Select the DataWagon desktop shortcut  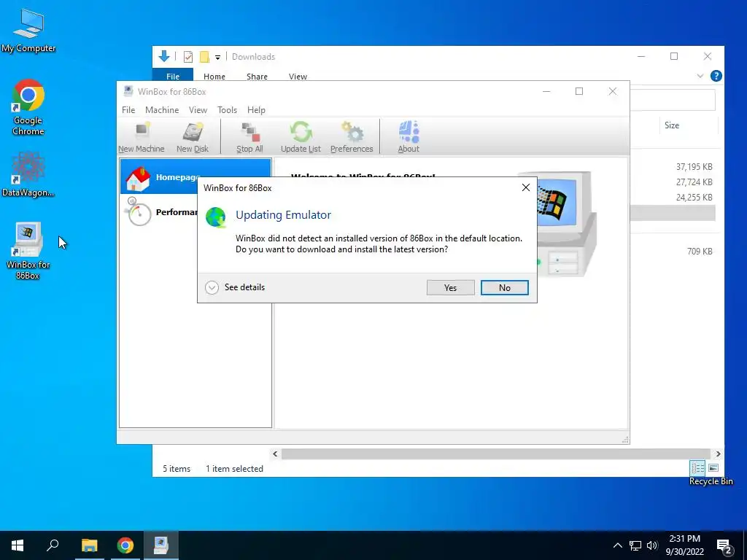tap(28, 174)
